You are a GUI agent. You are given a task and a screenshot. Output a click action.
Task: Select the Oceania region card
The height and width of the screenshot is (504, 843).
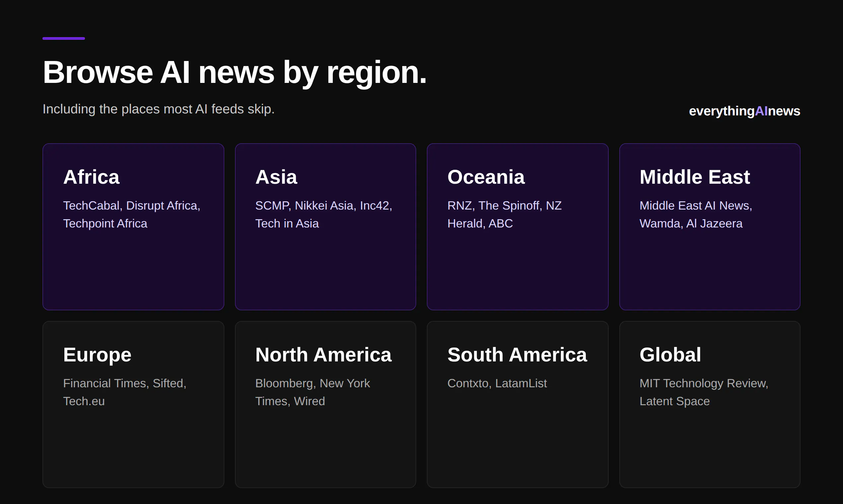(517, 226)
